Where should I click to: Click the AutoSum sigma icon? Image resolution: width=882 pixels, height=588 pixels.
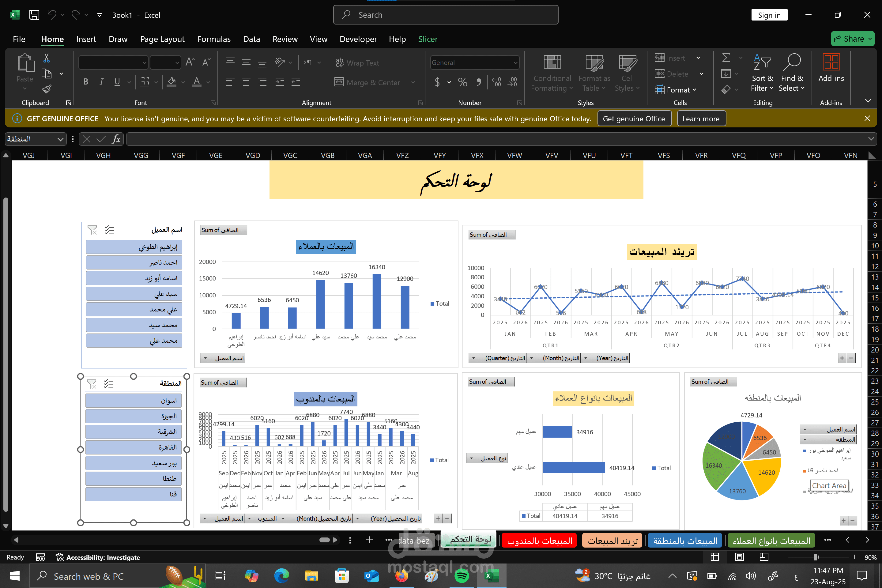pos(726,58)
